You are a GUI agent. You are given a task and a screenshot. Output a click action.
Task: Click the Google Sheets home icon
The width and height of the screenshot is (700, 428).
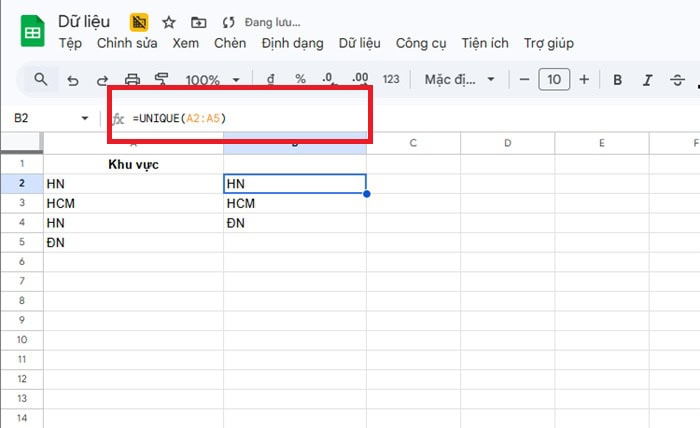pyautogui.click(x=32, y=31)
